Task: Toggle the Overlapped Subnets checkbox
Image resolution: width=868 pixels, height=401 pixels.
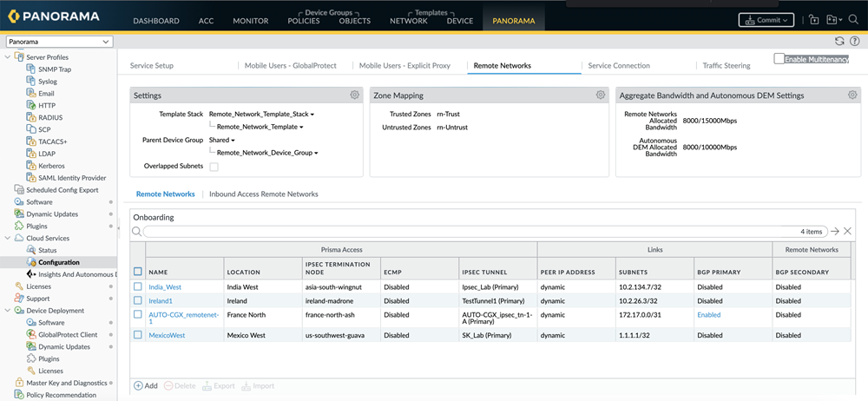Action: 214,167
